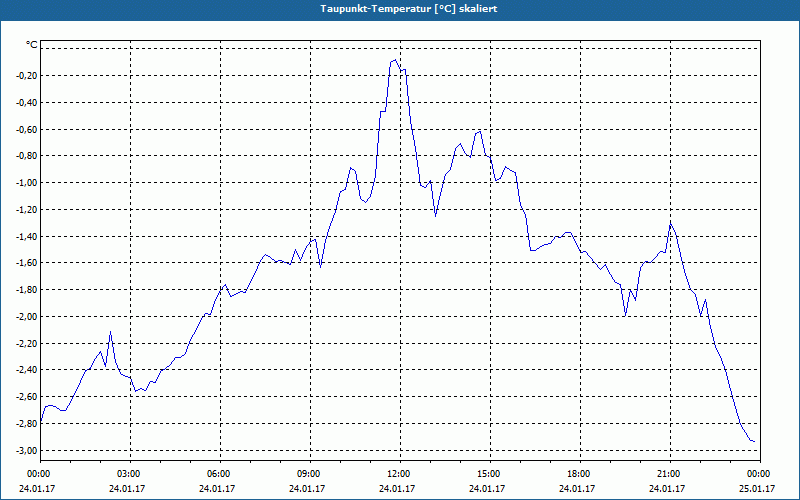
Task: Click the -0,60 axis value
Action: click(28, 129)
